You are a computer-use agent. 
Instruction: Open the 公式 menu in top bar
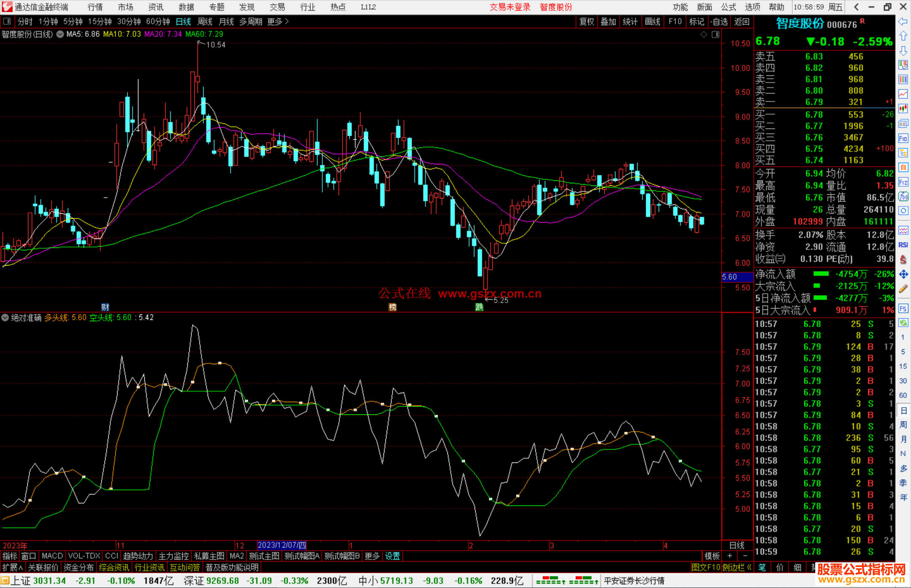pyautogui.click(x=728, y=7)
